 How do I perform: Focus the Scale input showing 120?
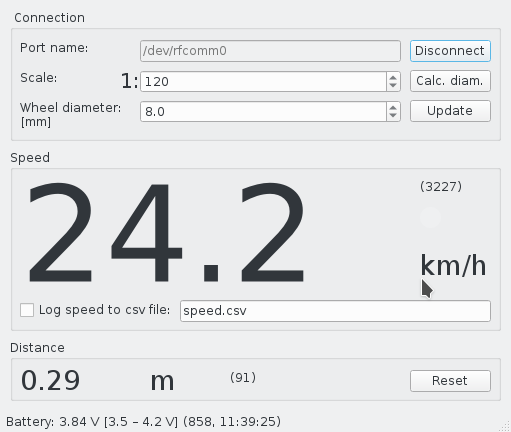[x=263, y=81]
